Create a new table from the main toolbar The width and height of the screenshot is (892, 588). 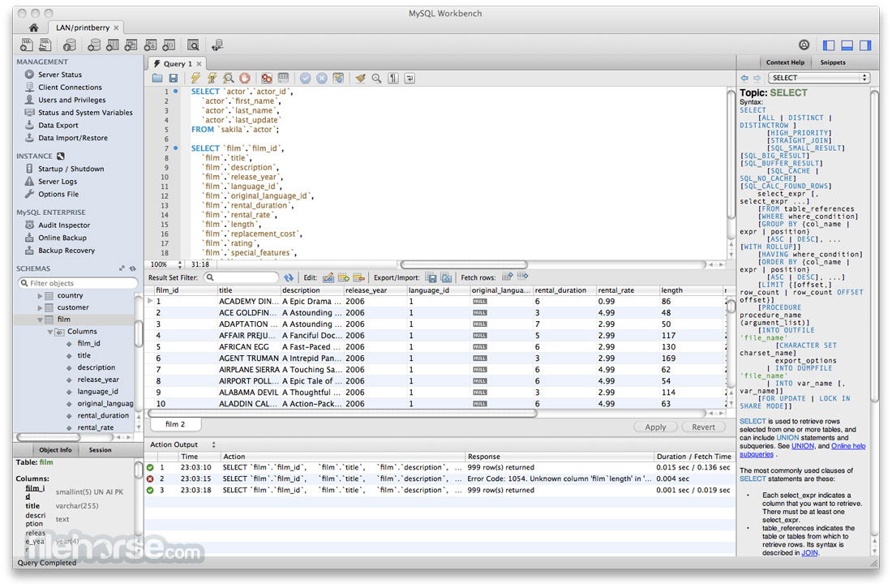point(113,45)
